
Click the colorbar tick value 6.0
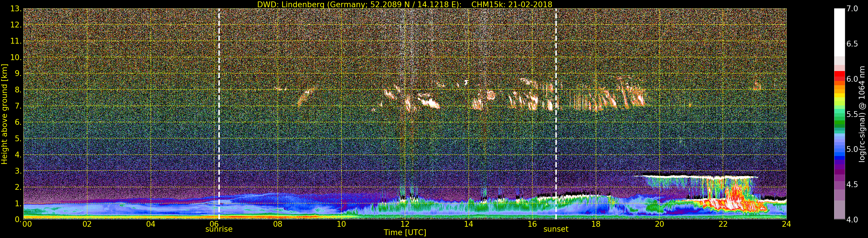pyautogui.click(x=852, y=79)
